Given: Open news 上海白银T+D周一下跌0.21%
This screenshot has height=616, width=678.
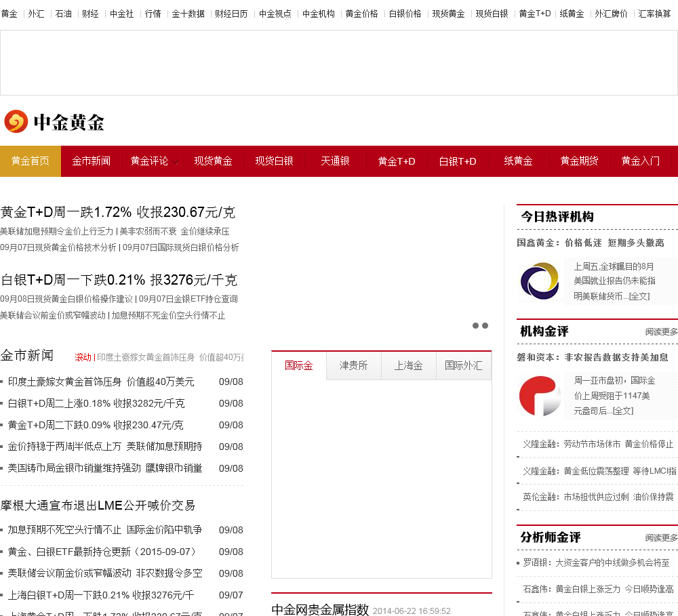Looking at the screenshot, I should [101, 595].
